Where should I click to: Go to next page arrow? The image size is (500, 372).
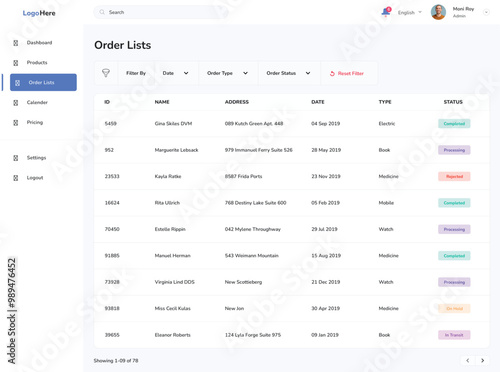(482, 360)
